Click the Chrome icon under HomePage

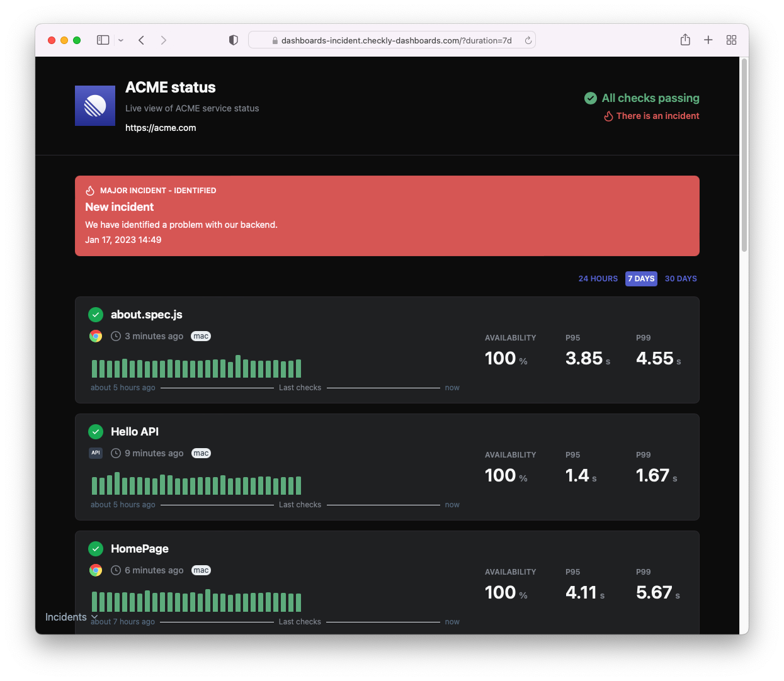click(96, 570)
